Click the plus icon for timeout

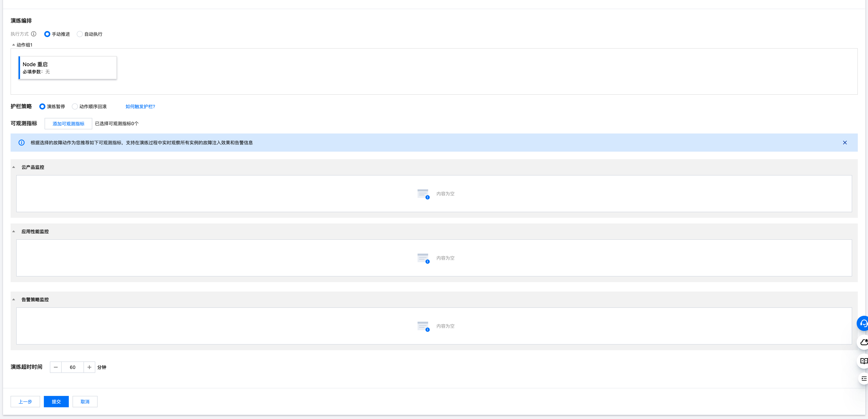tap(89, 367)
